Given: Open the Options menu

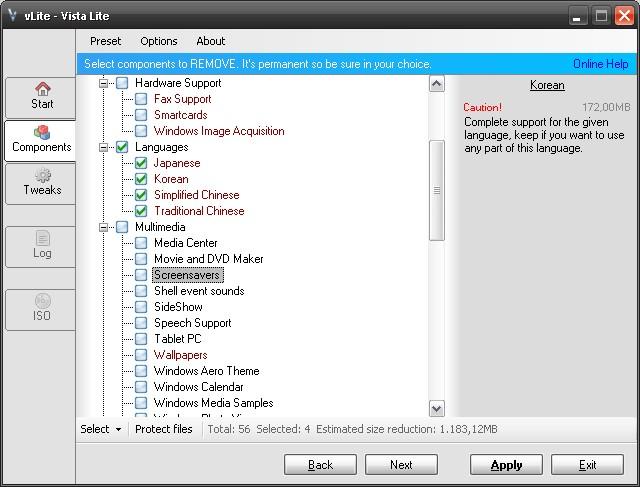Looking at the screenshot, I should (x=159, y=41).
